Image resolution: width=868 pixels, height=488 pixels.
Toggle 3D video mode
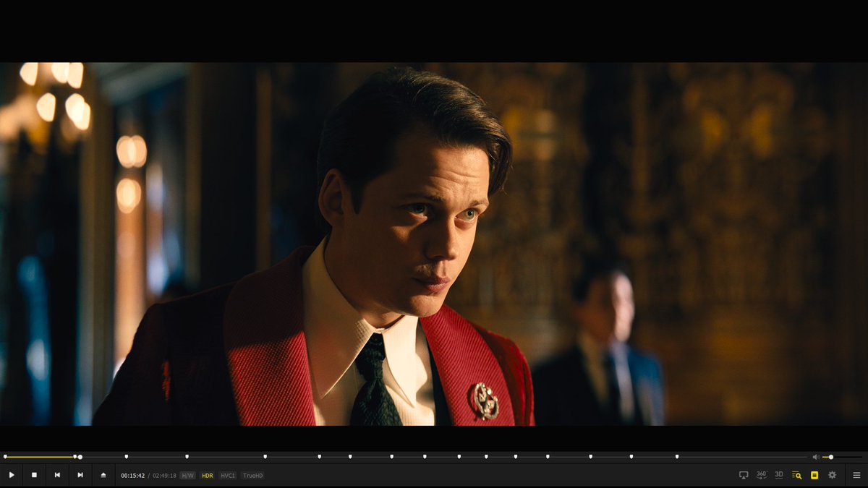coord(779,475)
